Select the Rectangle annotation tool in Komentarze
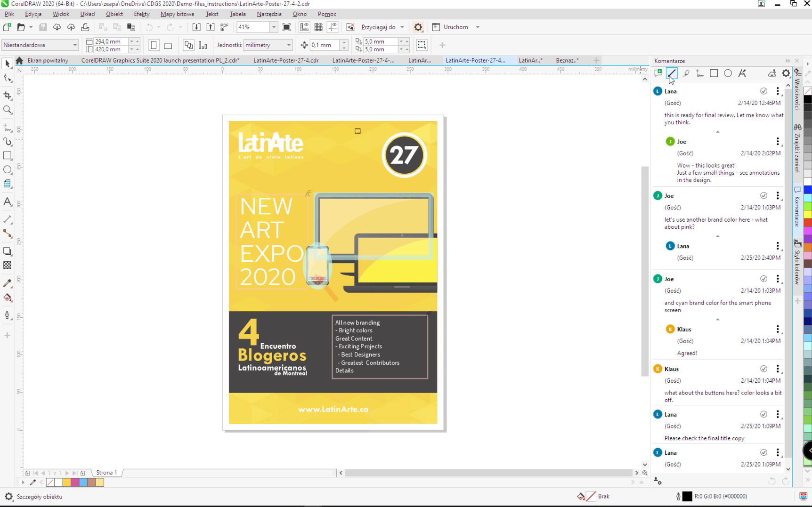This screenshot has height=507, width=812. pyautogui.click(x=714, y=73)
